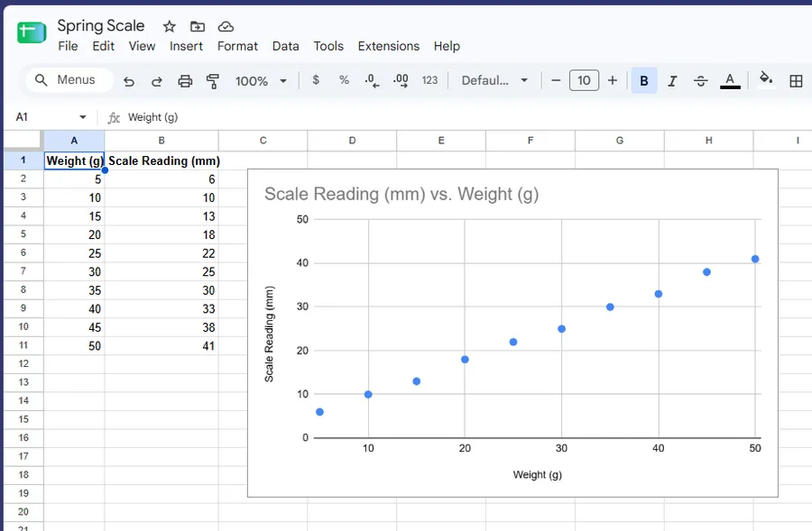812x531 pixels.
Task: Move the document with the folder icon
Action: tap(198, 26)
